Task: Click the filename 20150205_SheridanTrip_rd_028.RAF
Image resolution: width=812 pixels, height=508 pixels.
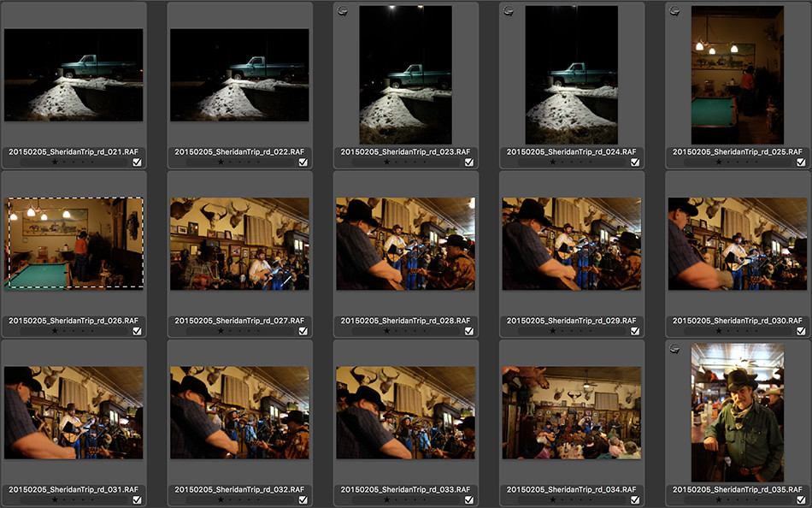Action: [x=405, y=321]
